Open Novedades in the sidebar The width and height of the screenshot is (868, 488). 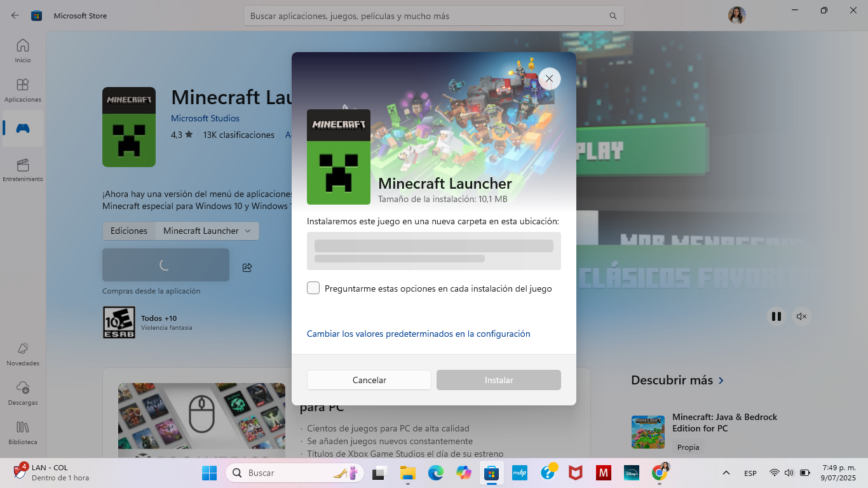(23, 355)
